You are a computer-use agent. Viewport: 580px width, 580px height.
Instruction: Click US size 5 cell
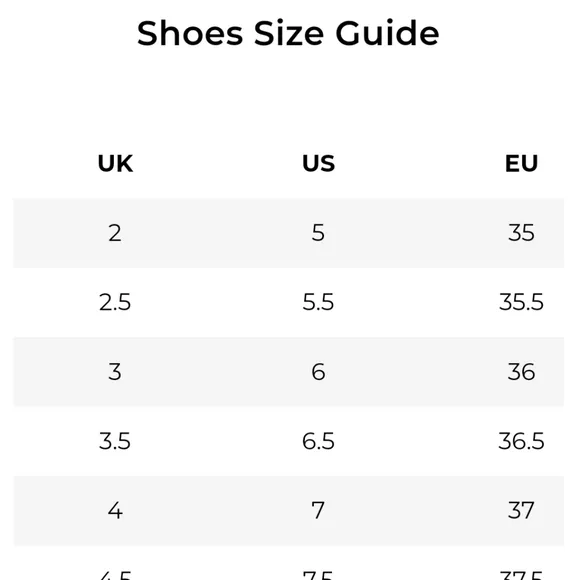tap(318, 233)
